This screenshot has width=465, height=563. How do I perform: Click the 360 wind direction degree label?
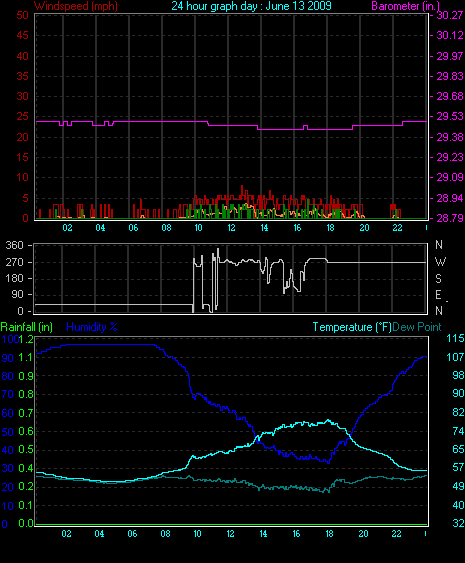pos(15,246)
